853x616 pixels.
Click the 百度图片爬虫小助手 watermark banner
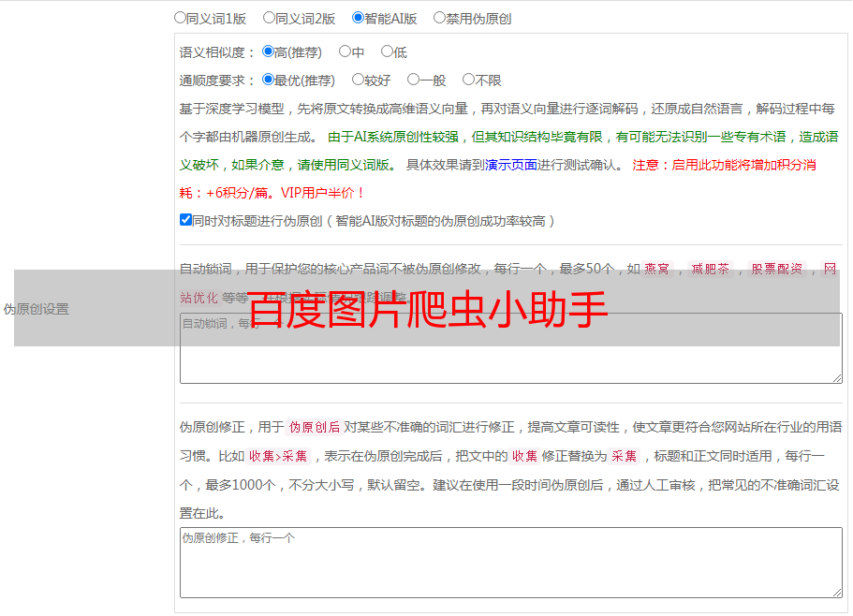click(426, 308)
